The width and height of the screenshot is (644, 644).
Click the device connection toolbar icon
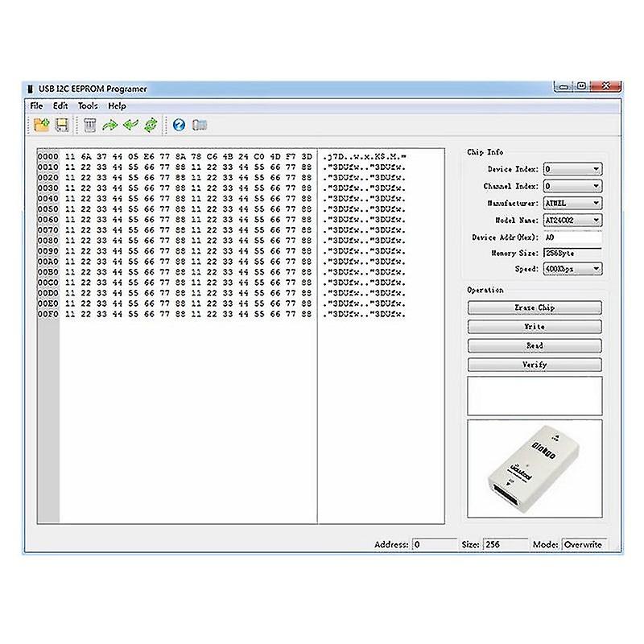(x=198, y=124)
